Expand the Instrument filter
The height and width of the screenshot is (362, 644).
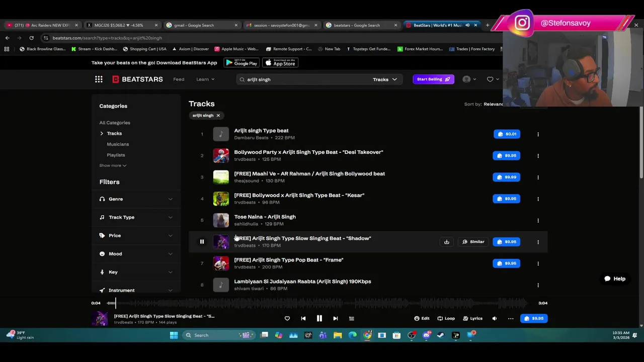point(136,290)
